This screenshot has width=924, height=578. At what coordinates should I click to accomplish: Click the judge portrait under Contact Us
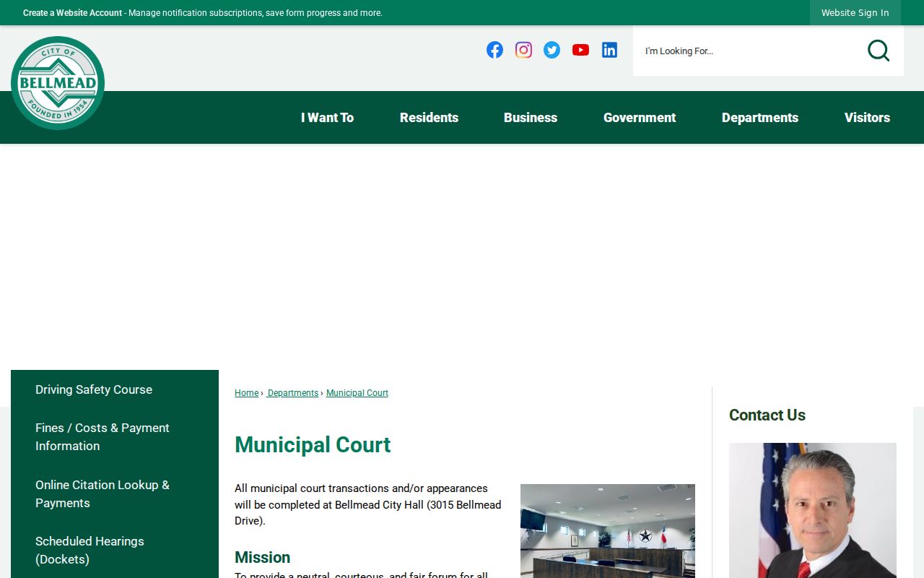click(813, 510)
